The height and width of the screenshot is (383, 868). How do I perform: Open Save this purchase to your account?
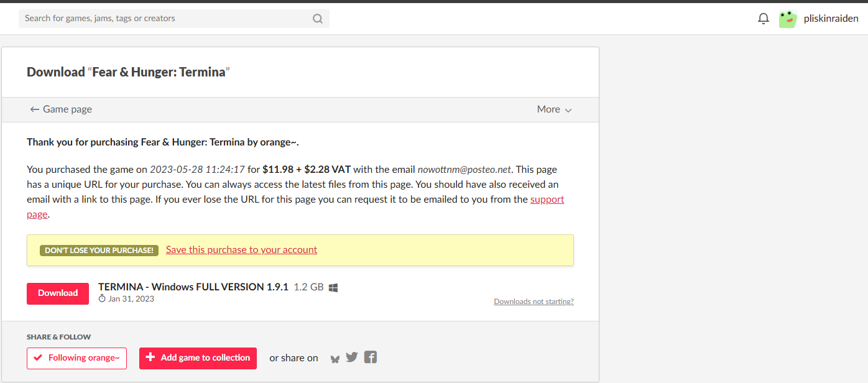click(241, 250)
